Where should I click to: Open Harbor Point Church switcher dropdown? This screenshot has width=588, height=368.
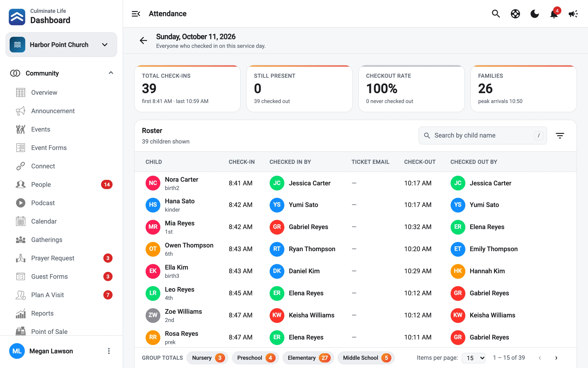[61, 45]
